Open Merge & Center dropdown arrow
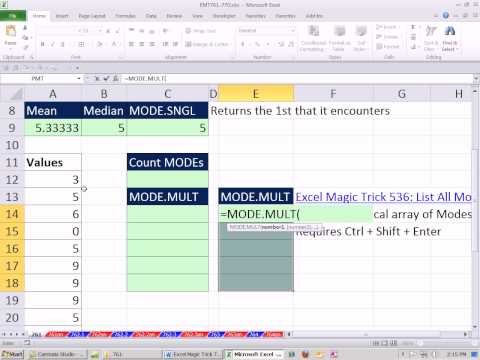480x360 pixels. [x=231, y=44]
